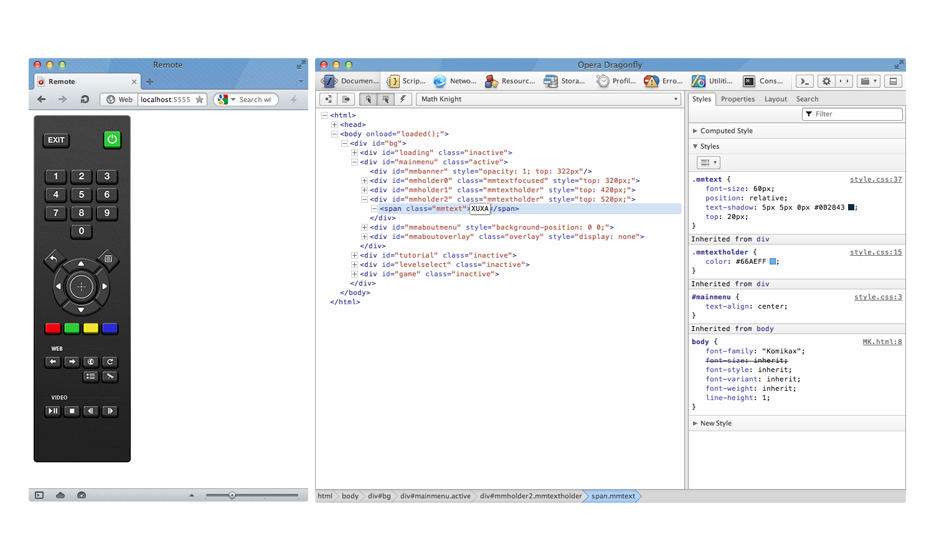Image resolution: width=934 pixels, height=560 pixels.
Task: Toggle select element by clicking mode
Action: pyautogui.click(x=368, y=99)
